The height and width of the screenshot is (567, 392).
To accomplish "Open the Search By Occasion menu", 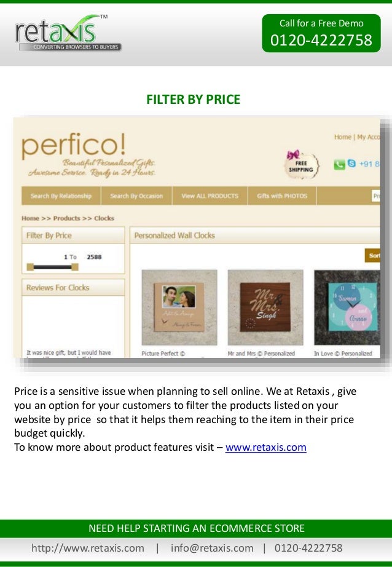I will (136, 196).
